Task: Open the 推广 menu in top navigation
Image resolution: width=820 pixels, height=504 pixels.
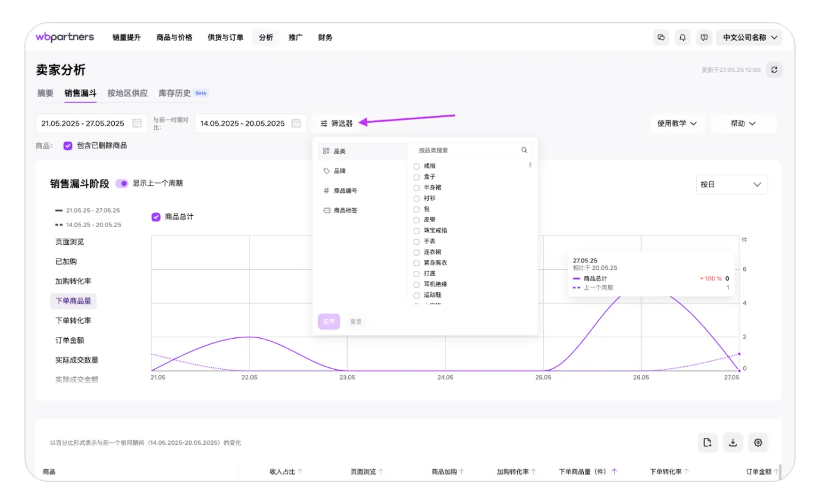Action: click(295, 38)
